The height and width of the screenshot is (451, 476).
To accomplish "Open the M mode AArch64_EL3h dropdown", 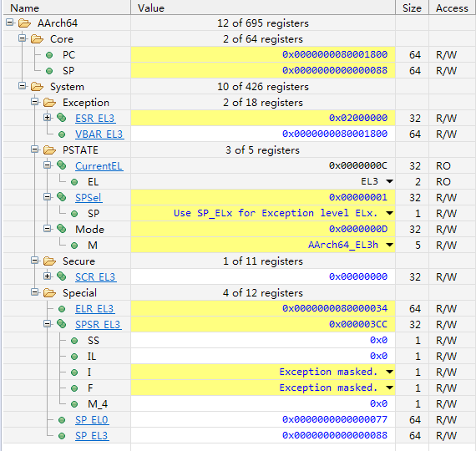I will (x=389, y=245).
